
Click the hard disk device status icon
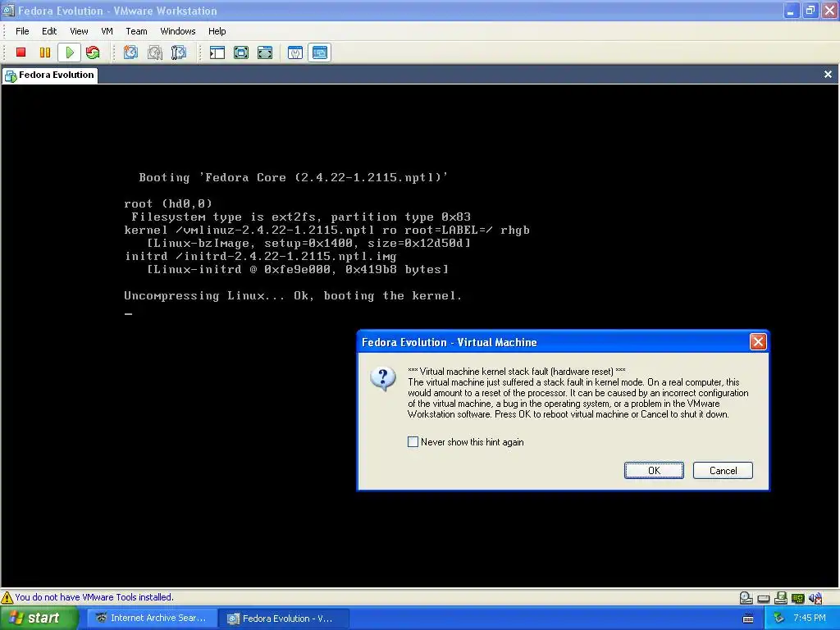tap(764, 598)
